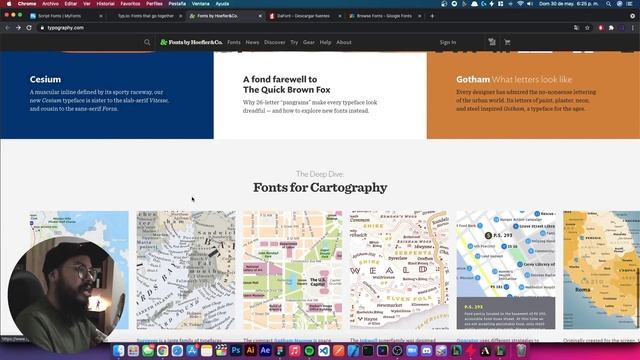Open the Ayuda menu
The width and height of the screenshot is (640, 360).
tap(222, 4)
